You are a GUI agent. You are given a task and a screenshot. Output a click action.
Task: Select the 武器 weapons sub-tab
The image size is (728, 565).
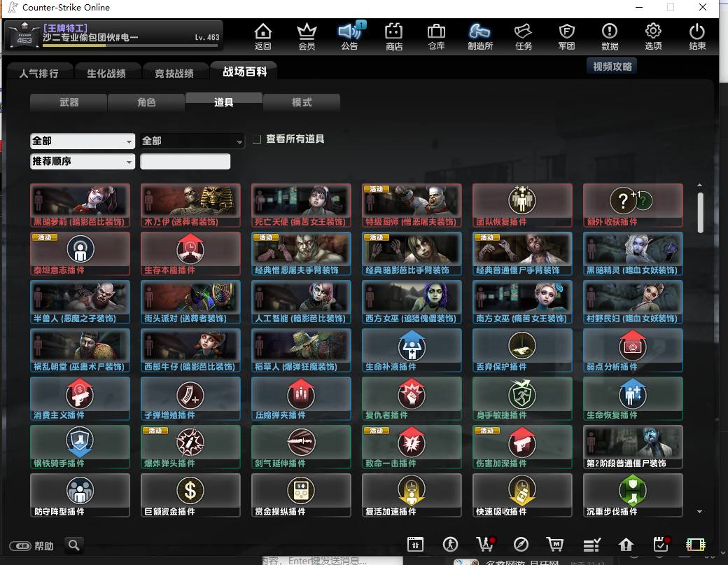click(69, 102)
